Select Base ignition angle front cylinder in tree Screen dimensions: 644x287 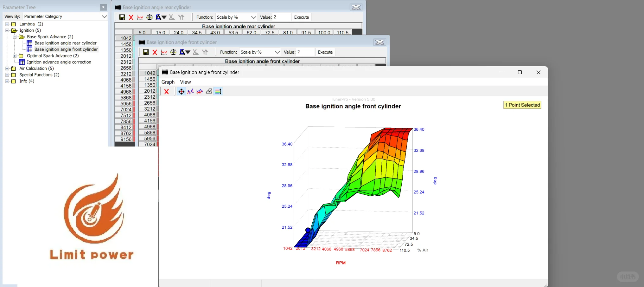[66, 49]
